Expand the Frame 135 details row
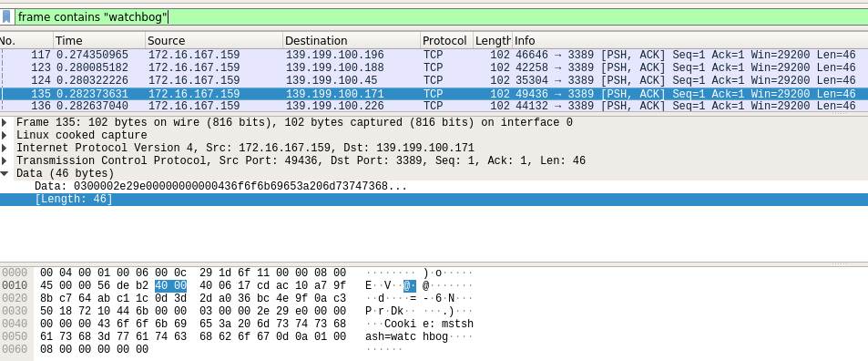 5,122
